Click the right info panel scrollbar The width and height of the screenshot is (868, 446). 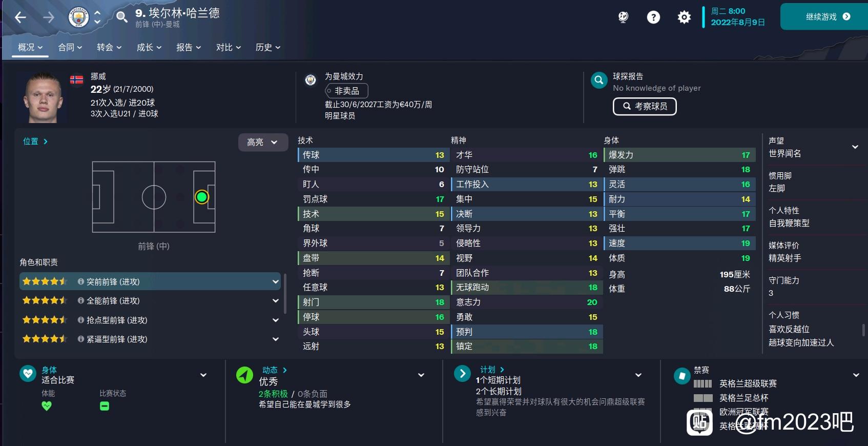pyautogui.click(x=863, y=330)
